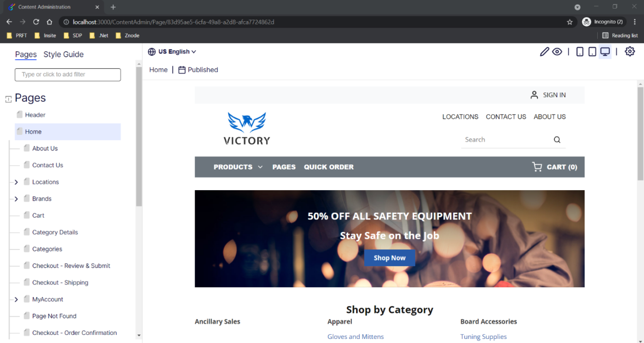Image resolution: width=644 pixels, height=343 pixels.
Task: Open the cart by clicking the cart icon
Action: click(x=537, y=166)
